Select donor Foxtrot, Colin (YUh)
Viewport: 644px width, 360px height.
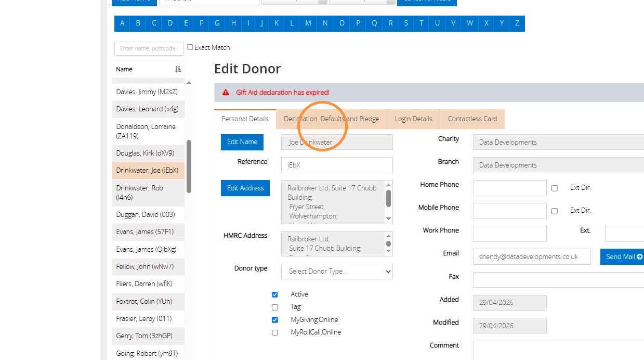point(148,301)
